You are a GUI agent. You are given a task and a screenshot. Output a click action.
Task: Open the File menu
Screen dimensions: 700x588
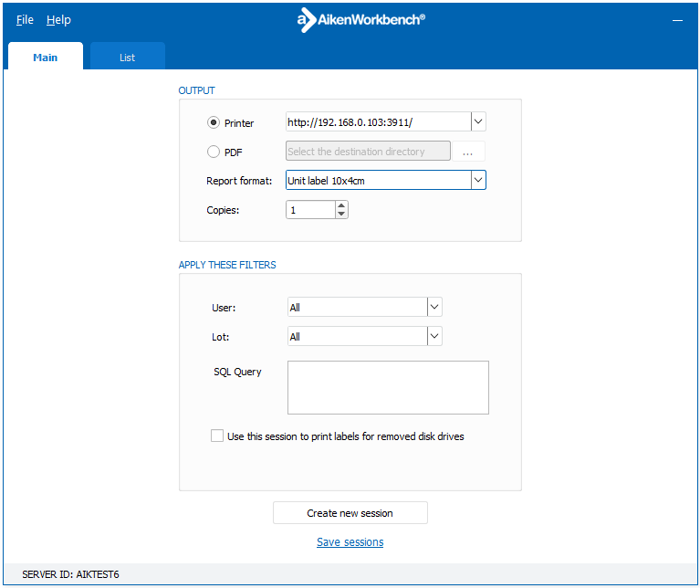click(x=25, y=20)
